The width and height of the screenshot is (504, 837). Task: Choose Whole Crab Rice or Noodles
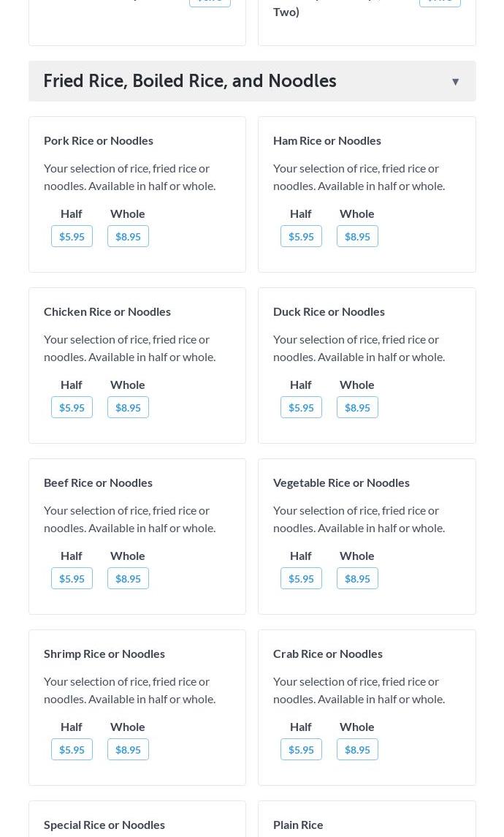[x=357, y=749]
